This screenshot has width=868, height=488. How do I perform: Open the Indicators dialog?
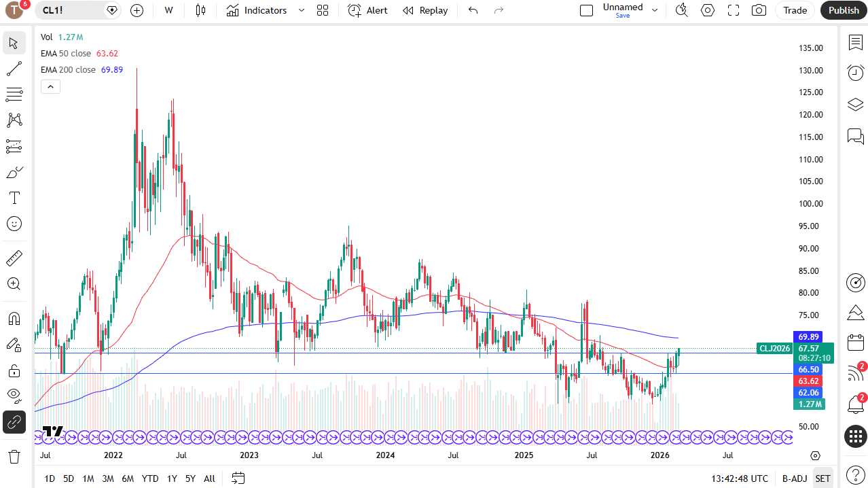[257, 10]
